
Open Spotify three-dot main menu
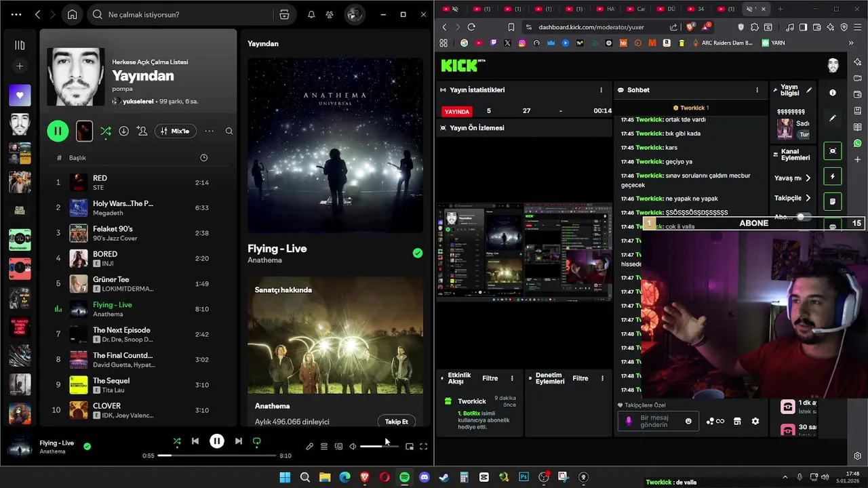pos(16,14)
